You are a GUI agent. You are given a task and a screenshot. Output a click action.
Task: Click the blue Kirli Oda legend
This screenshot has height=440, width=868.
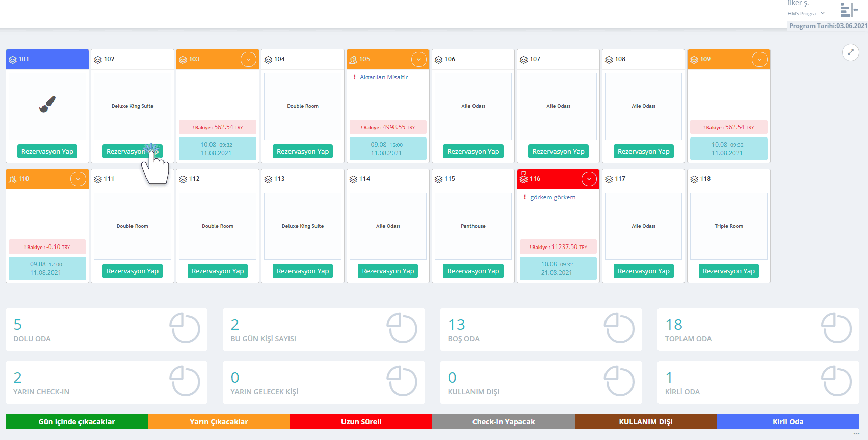788,422
